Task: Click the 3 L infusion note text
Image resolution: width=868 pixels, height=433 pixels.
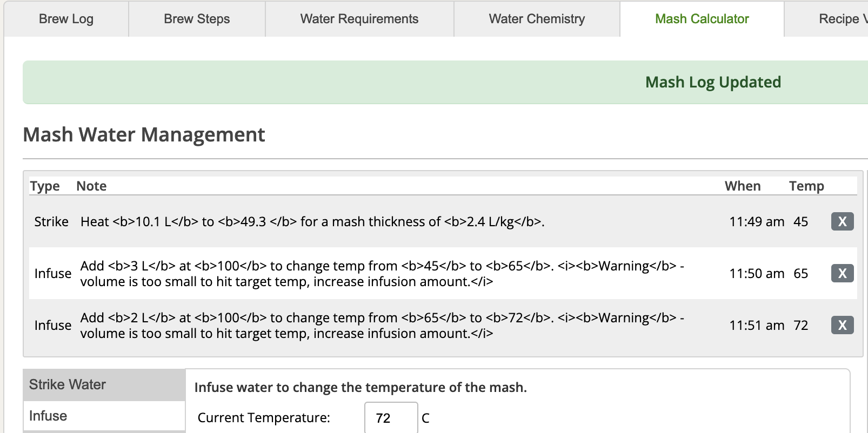Action: pos(382,274)
